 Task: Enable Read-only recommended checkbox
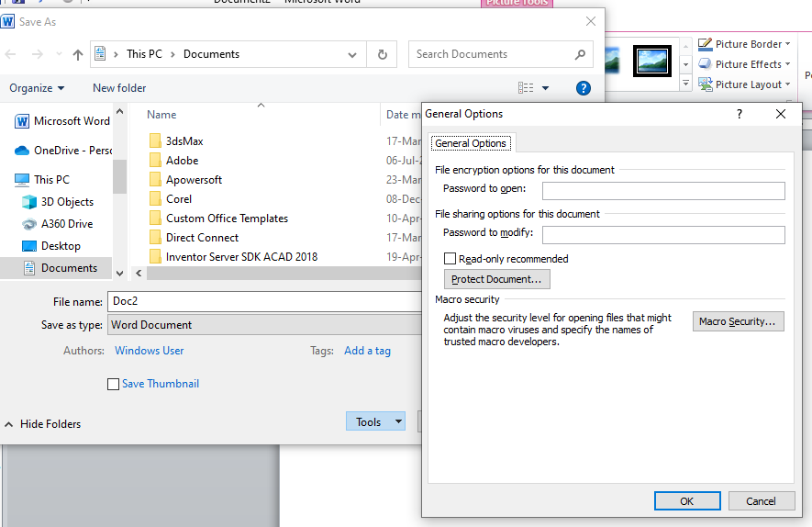point(450,259)
